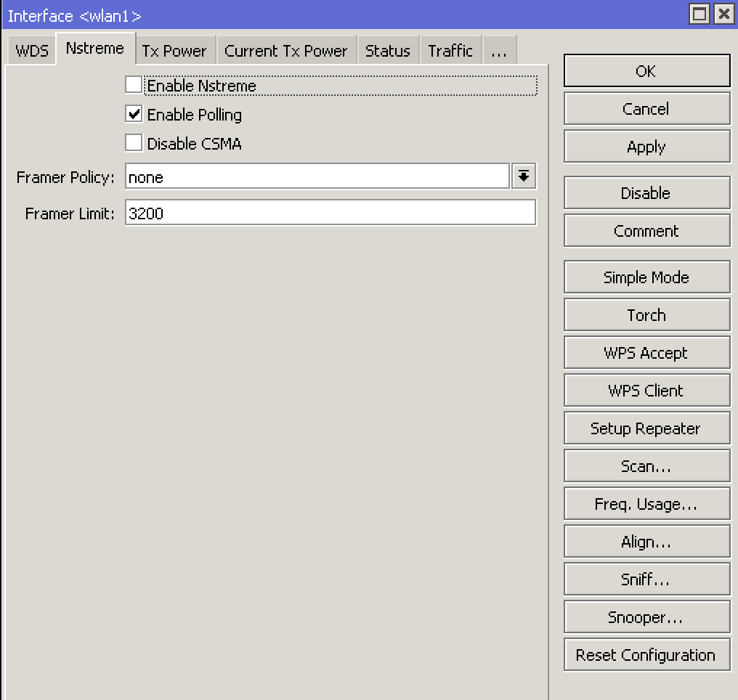Switch to the WDS tab
Screen dimensions: 738x700
[x=31, y=50]
